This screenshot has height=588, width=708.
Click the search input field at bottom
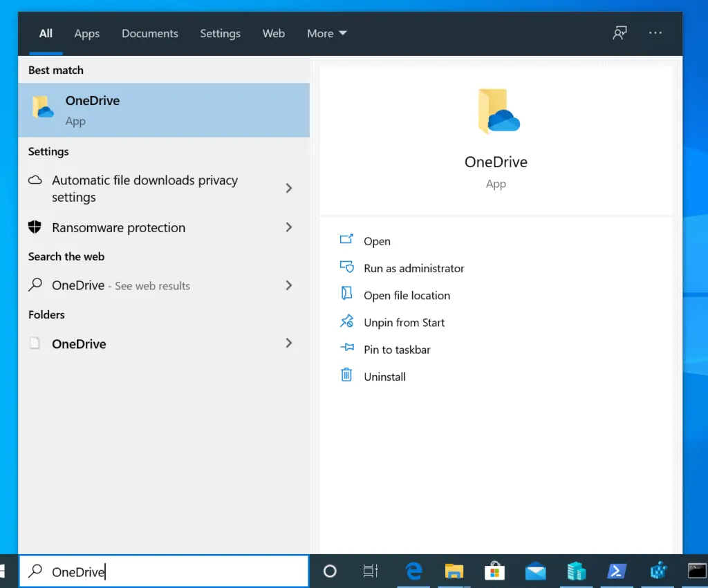pyautogui.click(x=164, y=571)
